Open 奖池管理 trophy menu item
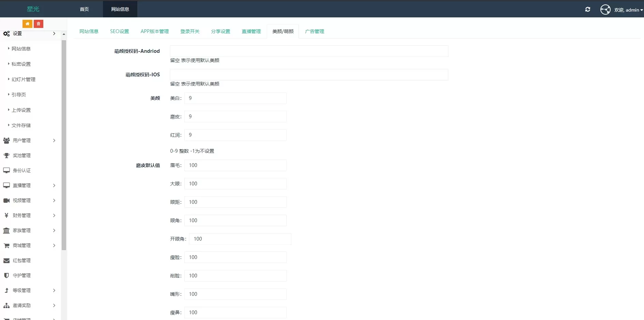644x320 pixels. click(22, 155)
